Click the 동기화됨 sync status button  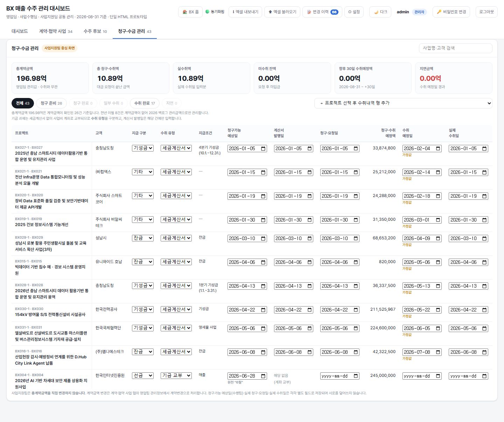(215, 12)
